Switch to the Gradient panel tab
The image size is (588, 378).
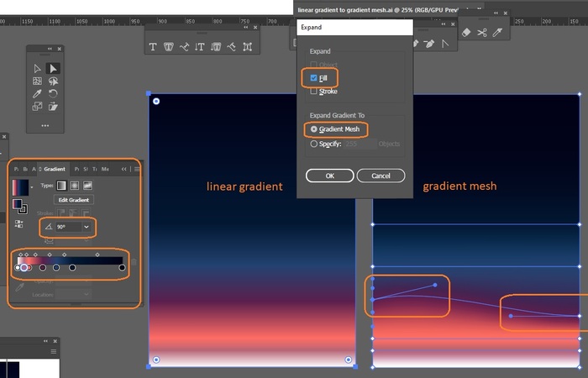click(x=55, y=169)
